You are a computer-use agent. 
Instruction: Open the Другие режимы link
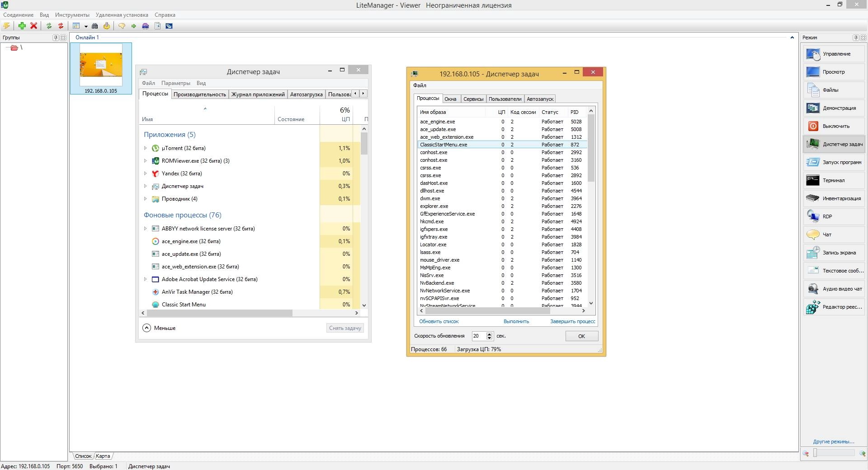(x=834, y=442)
